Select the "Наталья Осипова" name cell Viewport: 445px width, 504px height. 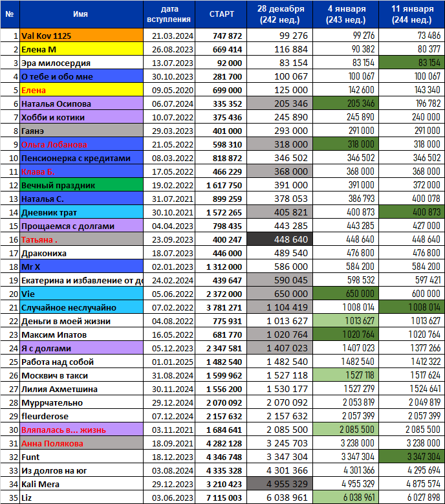(81, 104)
